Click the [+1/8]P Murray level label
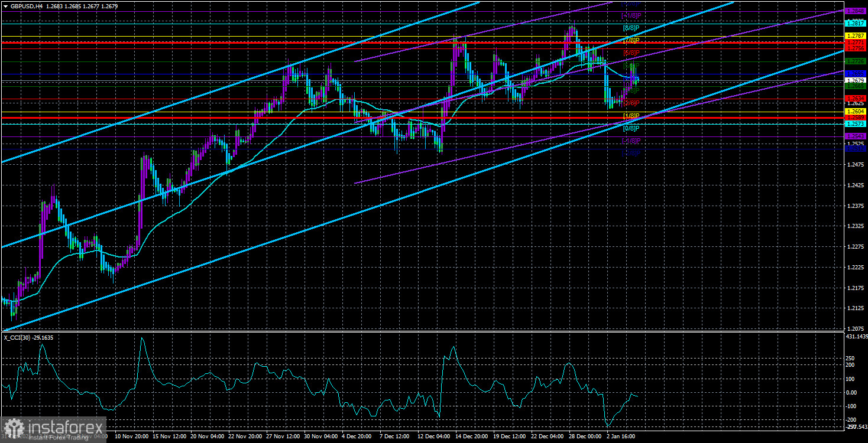 (630, 15)
